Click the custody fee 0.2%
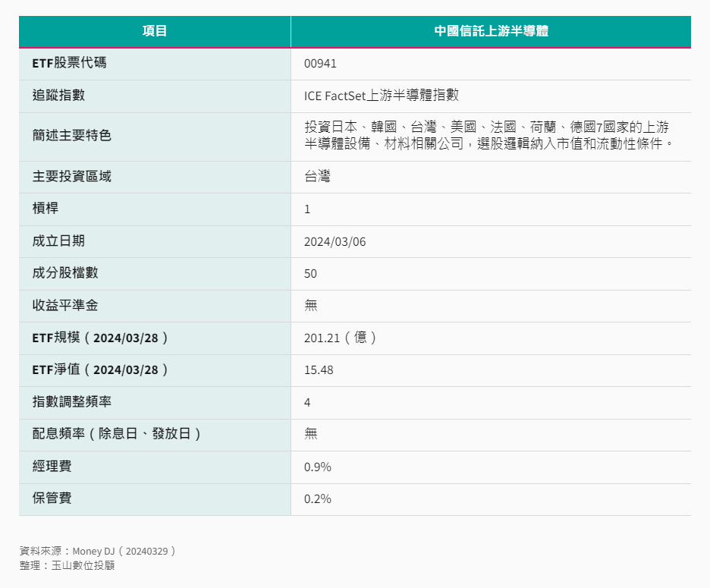The image size is (710, 588). [317, 499]
